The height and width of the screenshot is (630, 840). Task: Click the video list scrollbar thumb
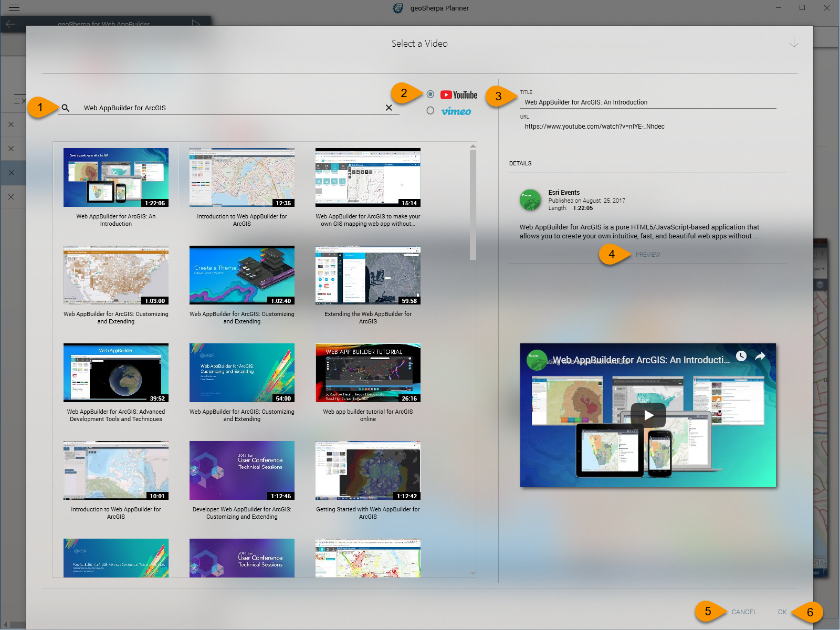pos(473,205)
